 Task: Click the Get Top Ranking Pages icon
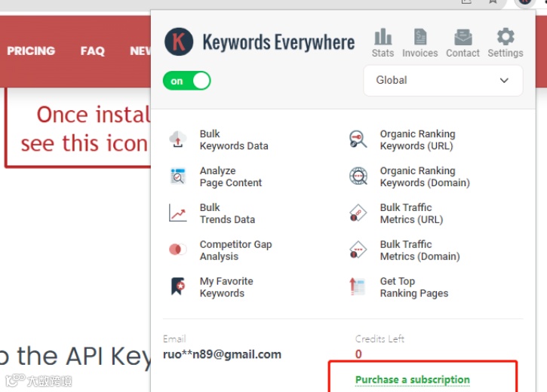(357, 286)
